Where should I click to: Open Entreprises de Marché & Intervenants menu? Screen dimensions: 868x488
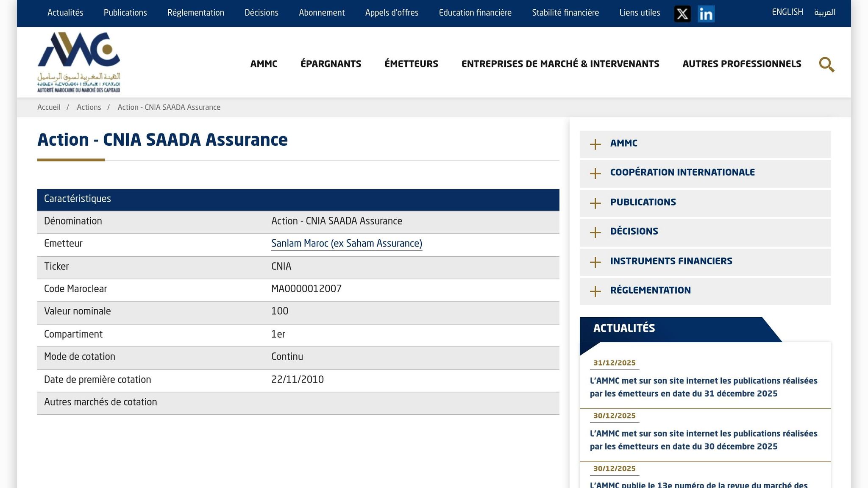coord(560,64)
